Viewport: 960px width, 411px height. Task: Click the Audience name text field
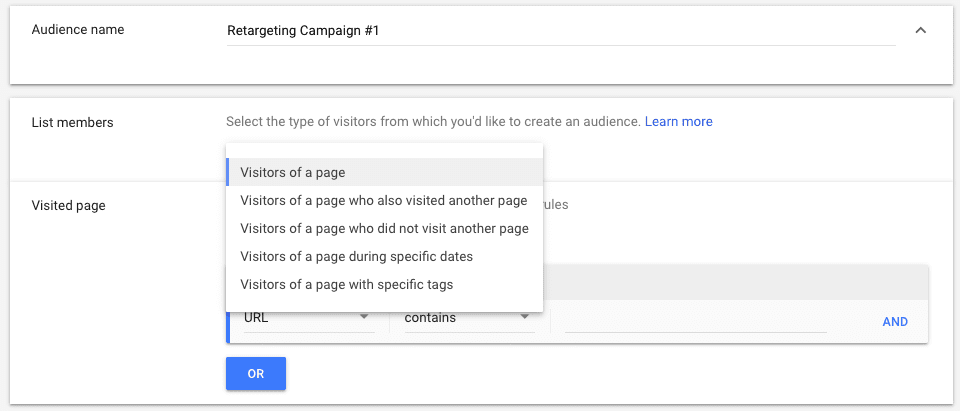tap(560, 31)
